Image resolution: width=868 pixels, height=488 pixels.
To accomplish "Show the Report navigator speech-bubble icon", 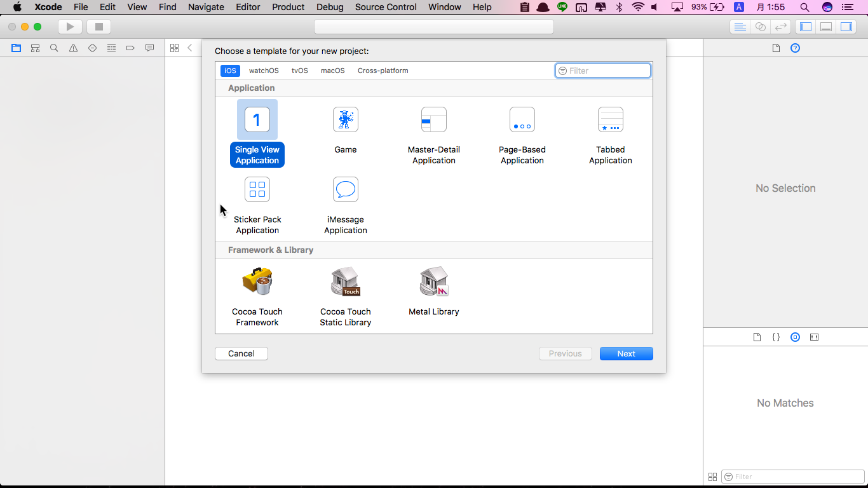I will tap(149, 48).
